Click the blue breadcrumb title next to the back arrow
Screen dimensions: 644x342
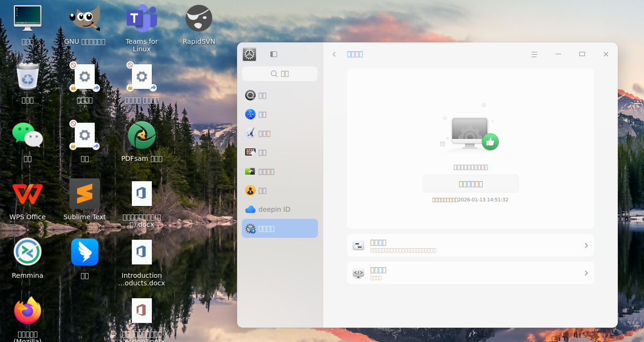(355, 54)
